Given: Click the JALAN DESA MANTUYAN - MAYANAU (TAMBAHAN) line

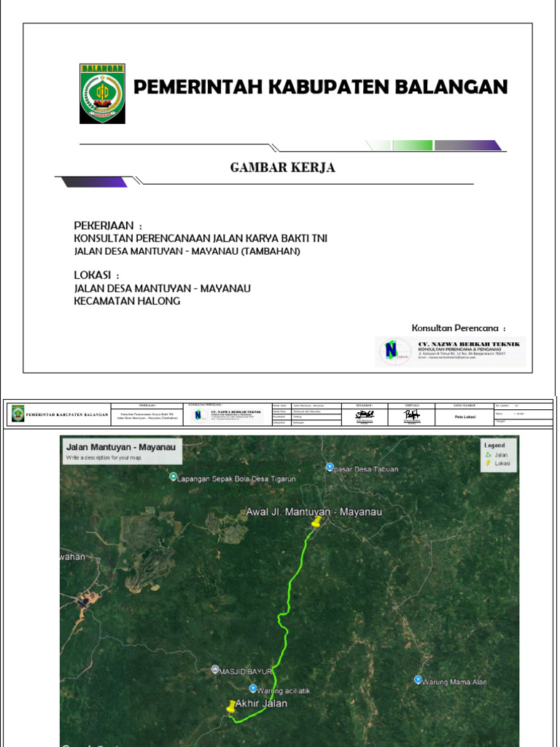Looking at the screenshot, I should [x=187, y=251].
